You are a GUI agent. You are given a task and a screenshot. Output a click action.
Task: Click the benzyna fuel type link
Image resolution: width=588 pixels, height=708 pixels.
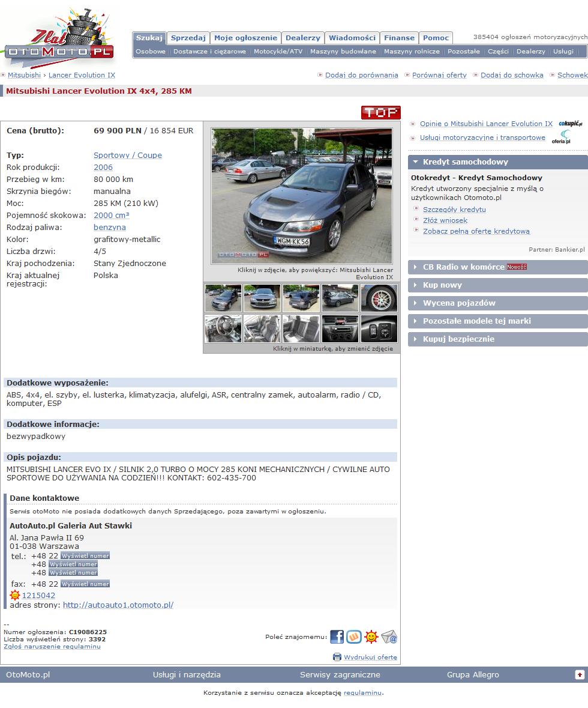[x=110, y=228]
